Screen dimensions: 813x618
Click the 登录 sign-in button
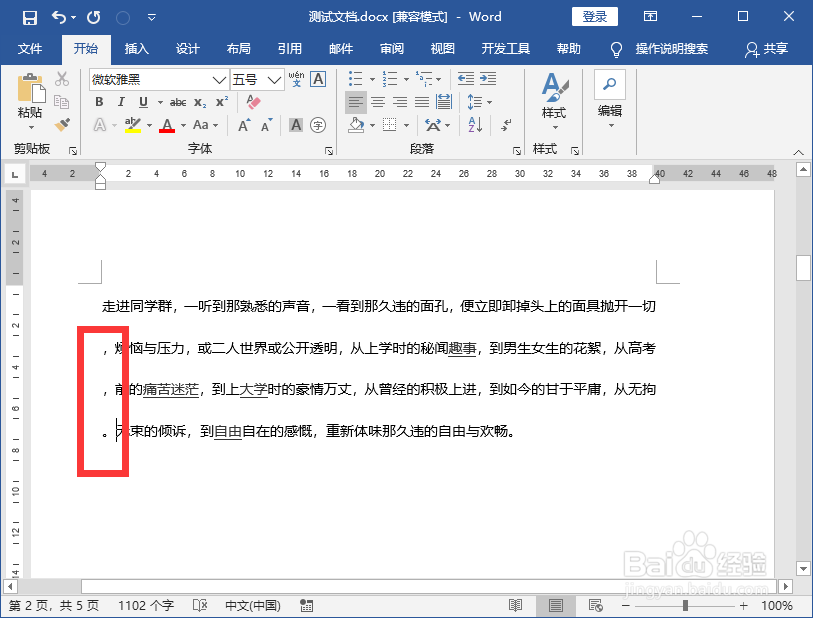pos(595,16)
